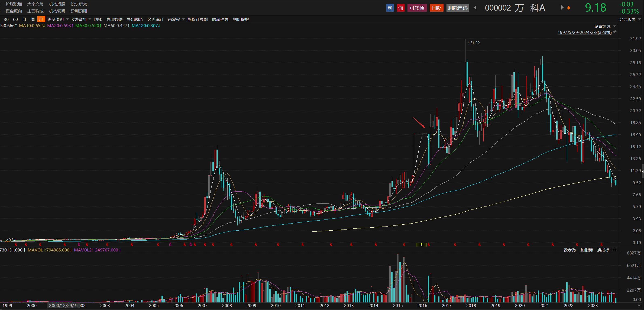The width and height of the screenshot is (644, 310).
Task: Click the 2000/12/29 date marker on axis
Action: click(x=63, y=305)
